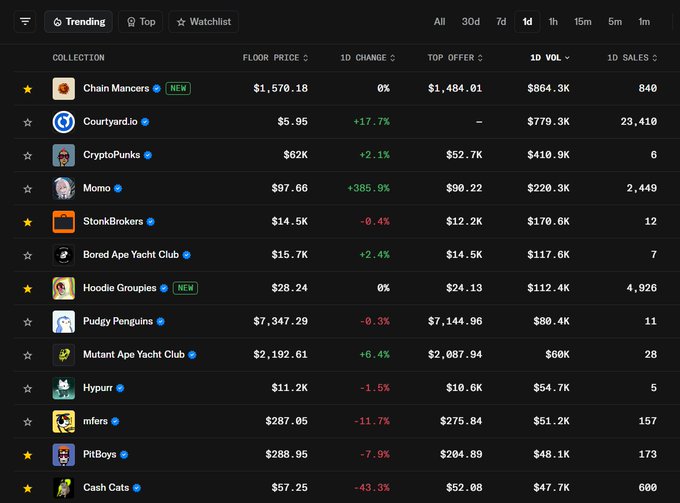Click the Momo collection avatar
The height and width of the screenshot is (503, 680).
tap(64, 188)
